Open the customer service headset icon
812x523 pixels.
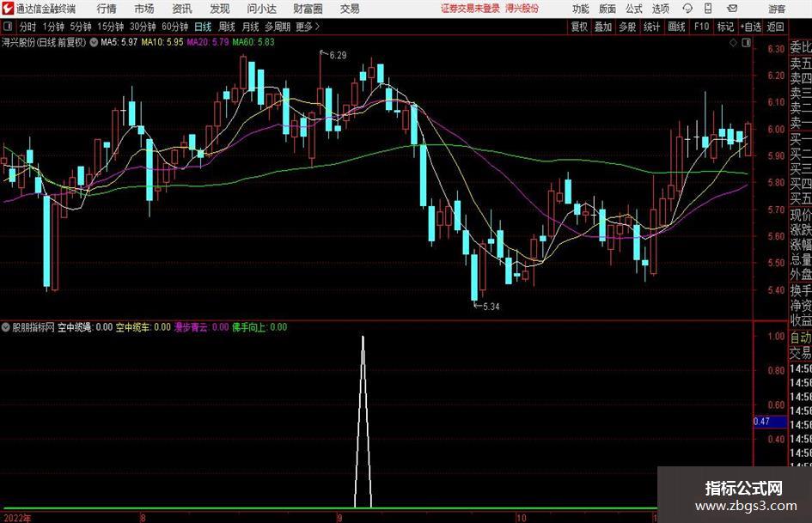click(x=687, y=9)
